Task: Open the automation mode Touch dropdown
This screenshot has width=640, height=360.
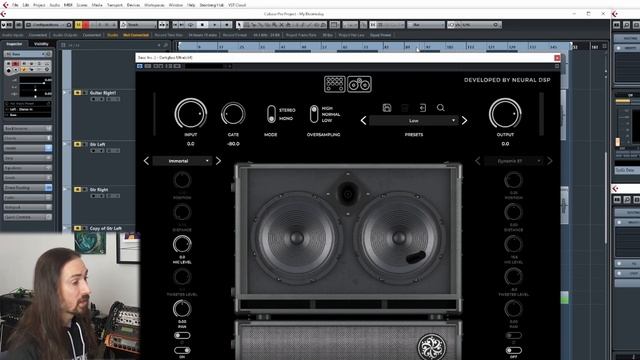Action: click(138, 25)
